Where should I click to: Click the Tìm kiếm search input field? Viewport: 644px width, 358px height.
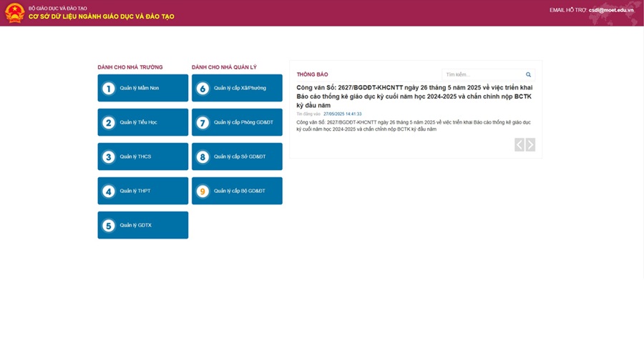483,74
